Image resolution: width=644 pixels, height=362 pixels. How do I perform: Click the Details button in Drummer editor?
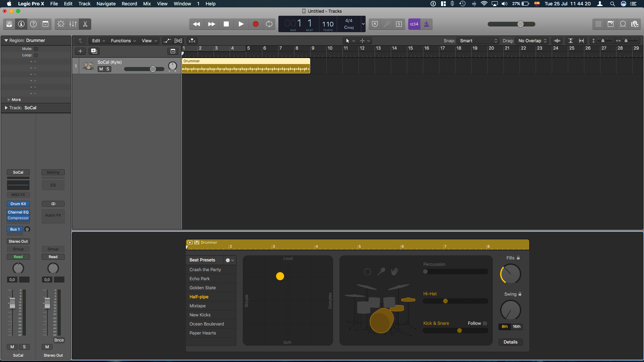(x=510, y=342)
